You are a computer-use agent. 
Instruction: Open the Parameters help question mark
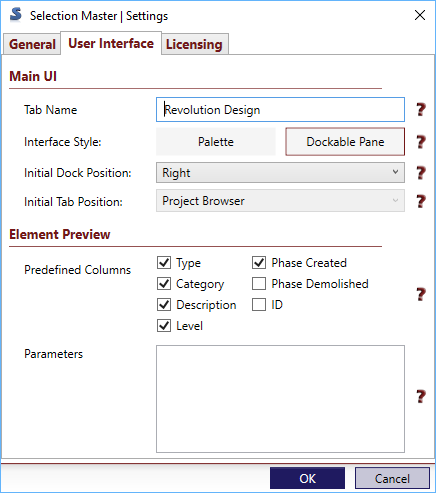[x=421, y=396]
